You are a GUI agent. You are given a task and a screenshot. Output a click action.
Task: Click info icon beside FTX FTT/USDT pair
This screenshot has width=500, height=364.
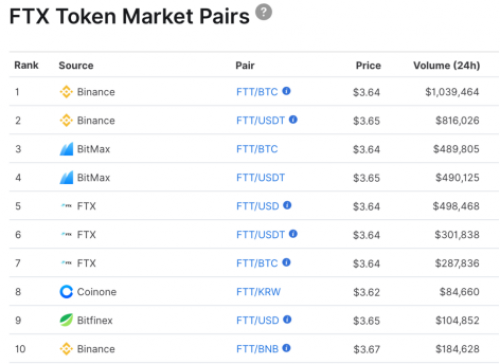click(x=293, y=234)
